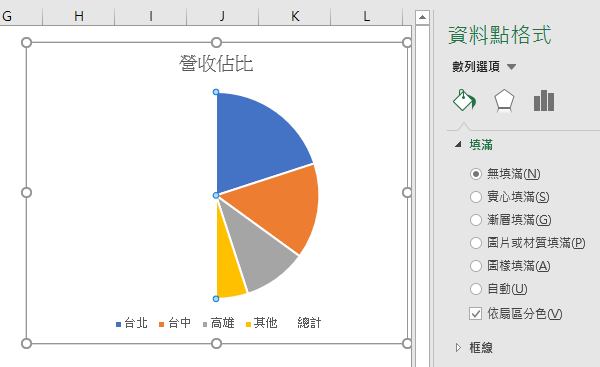Image resolution: width=600 pixels, height=367 pixels.
Task: Click the 其他 legend entry
Action: [x=261, y=323]
